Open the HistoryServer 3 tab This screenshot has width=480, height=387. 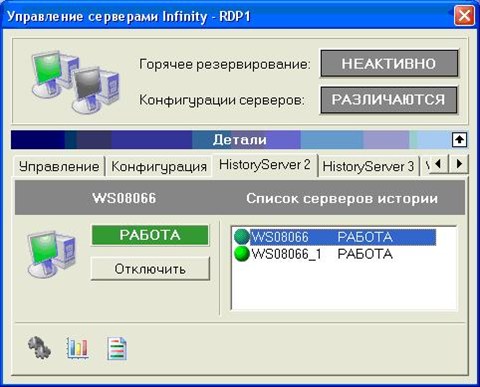(368, 166)
